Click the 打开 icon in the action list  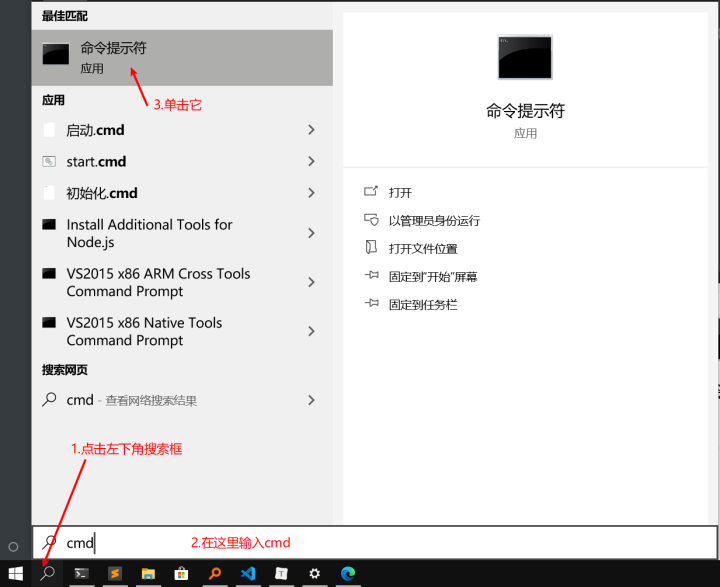coord(371,191)
